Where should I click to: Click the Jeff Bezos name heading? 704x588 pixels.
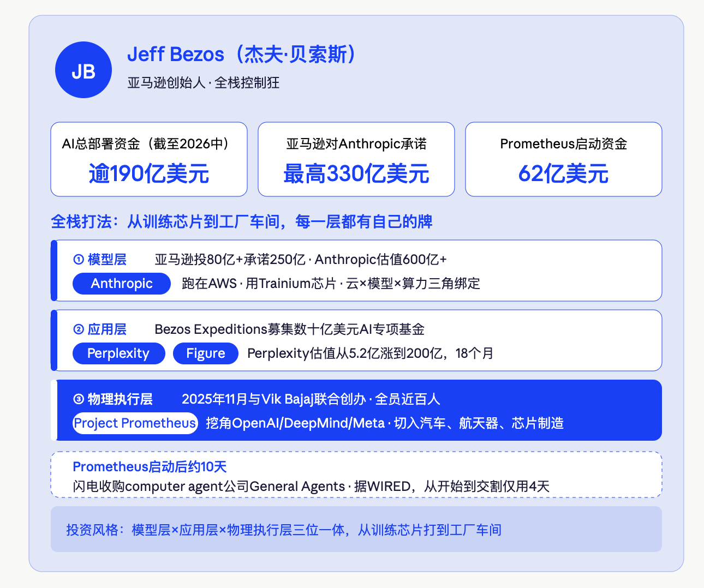point(243,55)
